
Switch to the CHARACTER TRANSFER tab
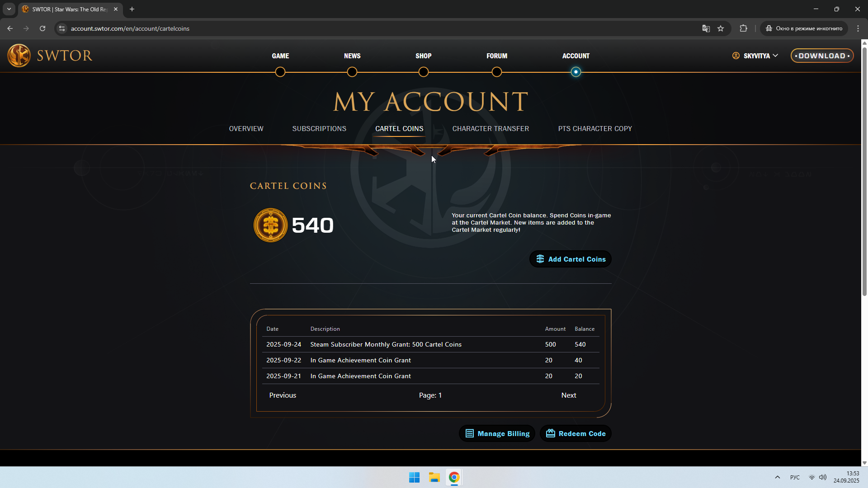tap(491, 129)
